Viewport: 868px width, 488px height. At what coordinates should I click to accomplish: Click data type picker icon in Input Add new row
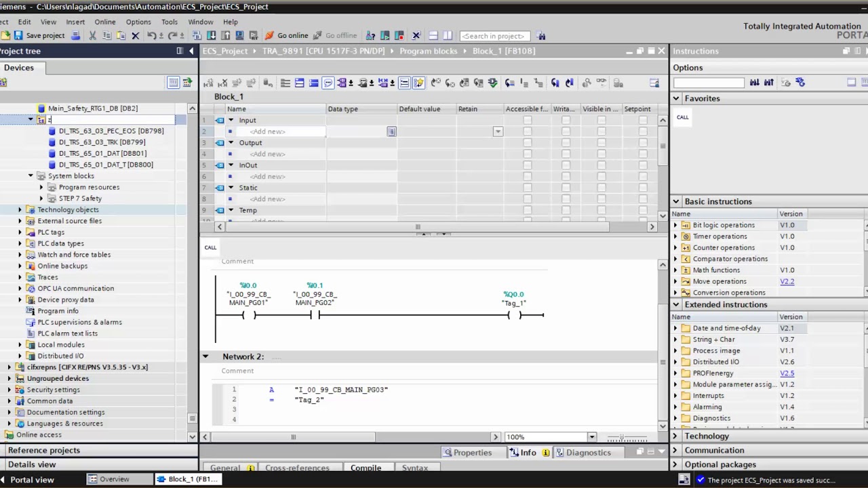[391, 131]
